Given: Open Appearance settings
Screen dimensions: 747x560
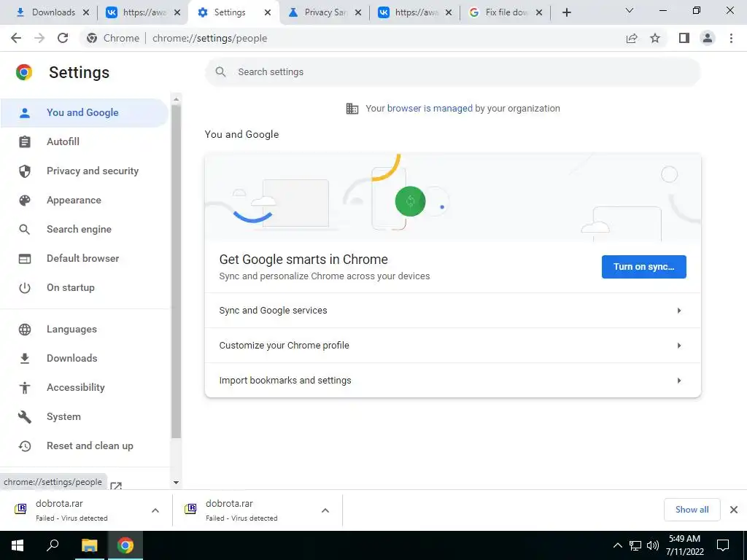Looking at the screenshot, I should point(85,201).
